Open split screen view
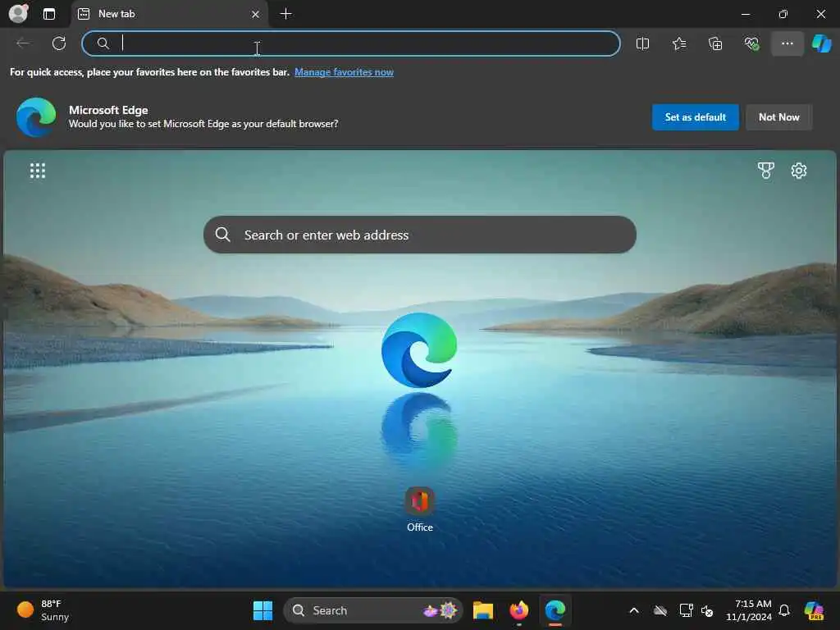 pyautogui.click(x=642, y=43)
